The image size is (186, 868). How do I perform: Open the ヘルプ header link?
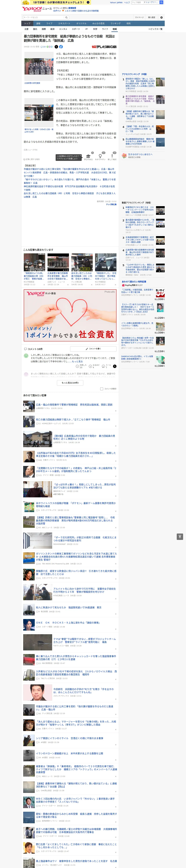coord(127,2)
